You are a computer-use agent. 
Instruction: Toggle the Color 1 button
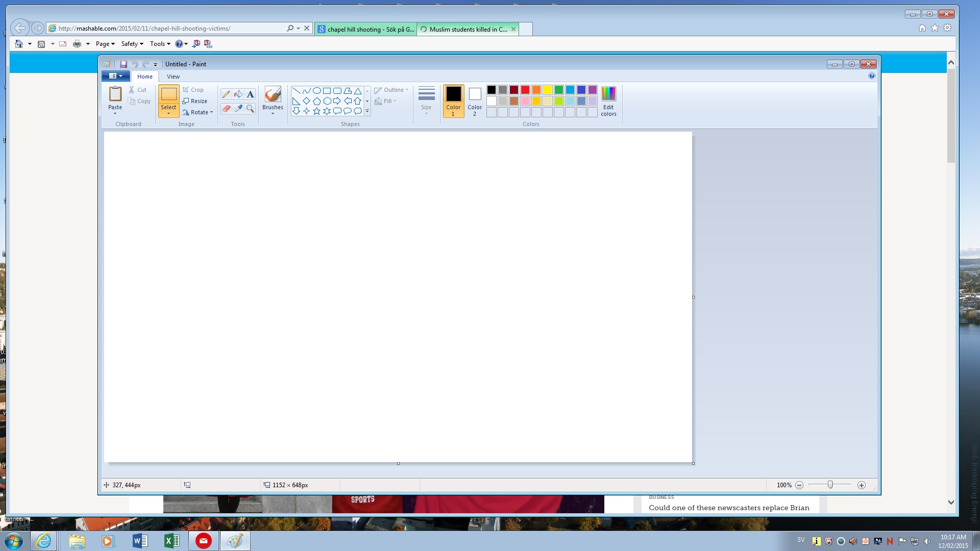point(453,101)
